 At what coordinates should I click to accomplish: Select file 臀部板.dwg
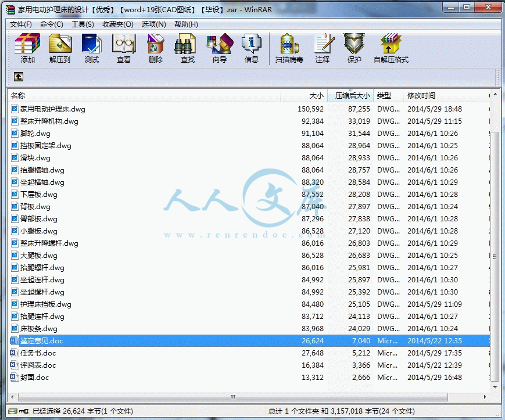click(x=39, y=219)
